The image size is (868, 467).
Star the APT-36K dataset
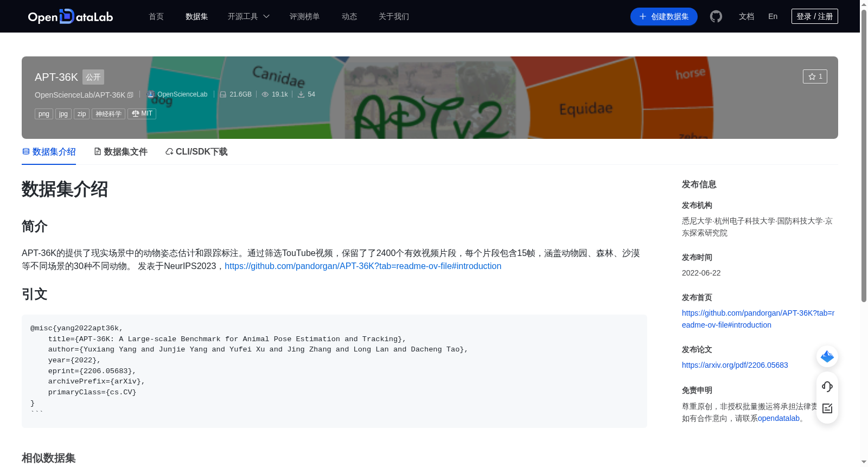(x=815, y=76)
